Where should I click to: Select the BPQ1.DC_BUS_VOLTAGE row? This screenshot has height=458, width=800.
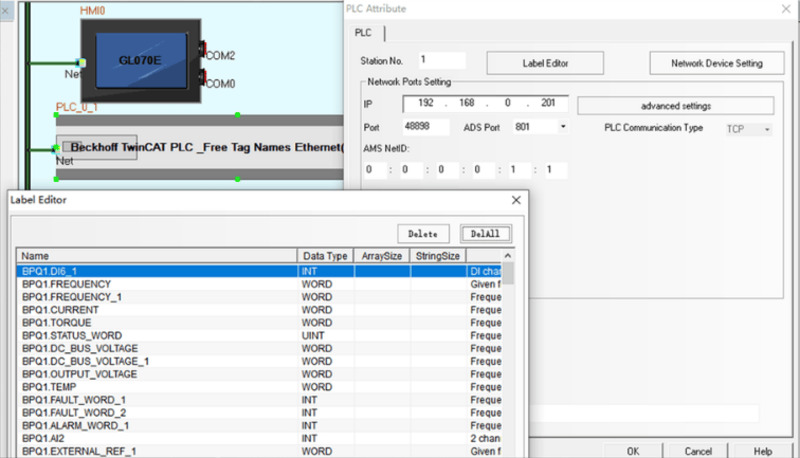tap(259, 348)
